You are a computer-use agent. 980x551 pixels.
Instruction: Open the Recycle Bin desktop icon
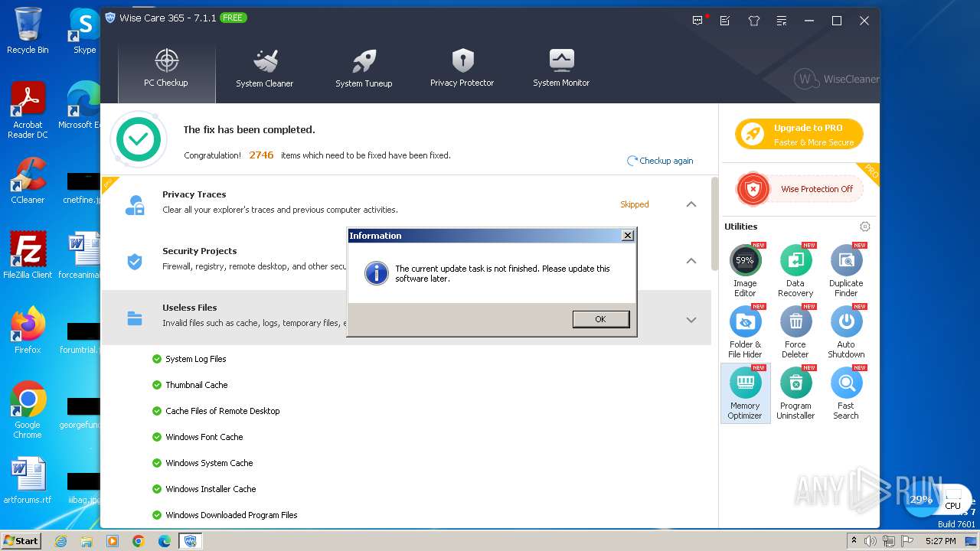click(28, 31)
